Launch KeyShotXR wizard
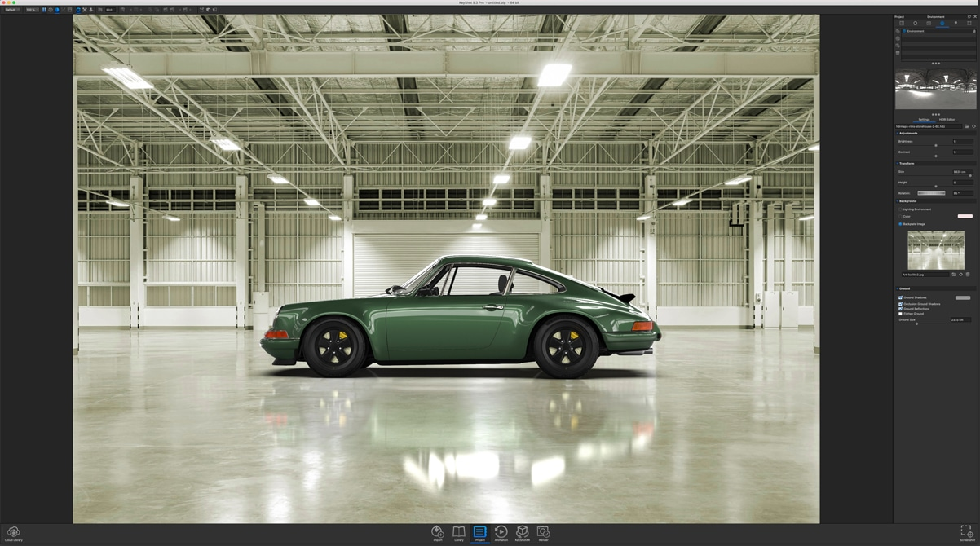This screenshot has width=980, height=546. click(x=522, y=532)
